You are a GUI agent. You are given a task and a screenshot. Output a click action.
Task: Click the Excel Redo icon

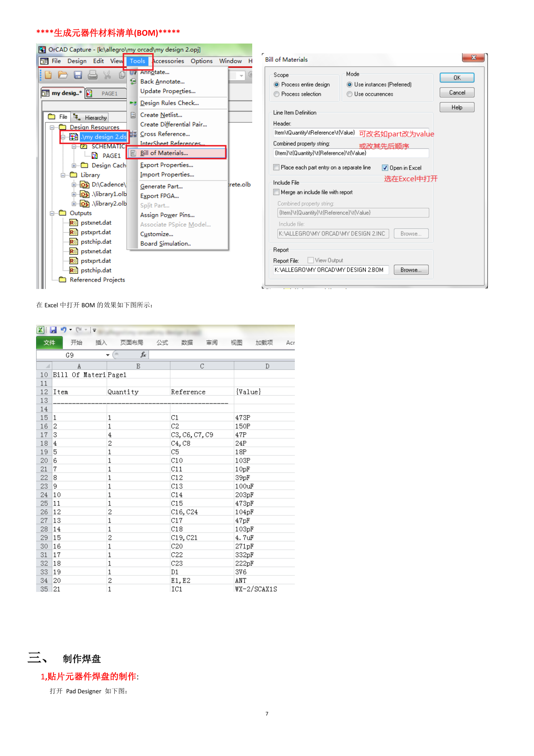[x=79, y=330]
